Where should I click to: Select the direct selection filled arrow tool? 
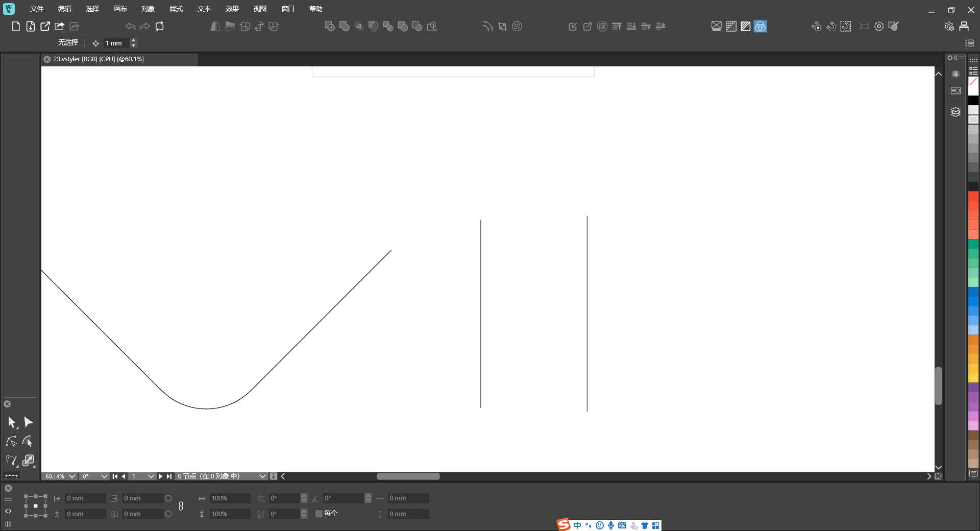(x=28, y=422)
